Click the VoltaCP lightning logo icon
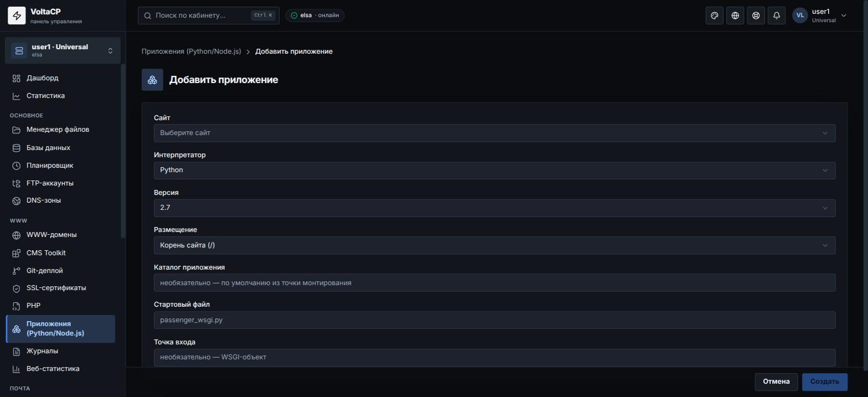The width and height of the screenshot is (868, 397). 17,16
